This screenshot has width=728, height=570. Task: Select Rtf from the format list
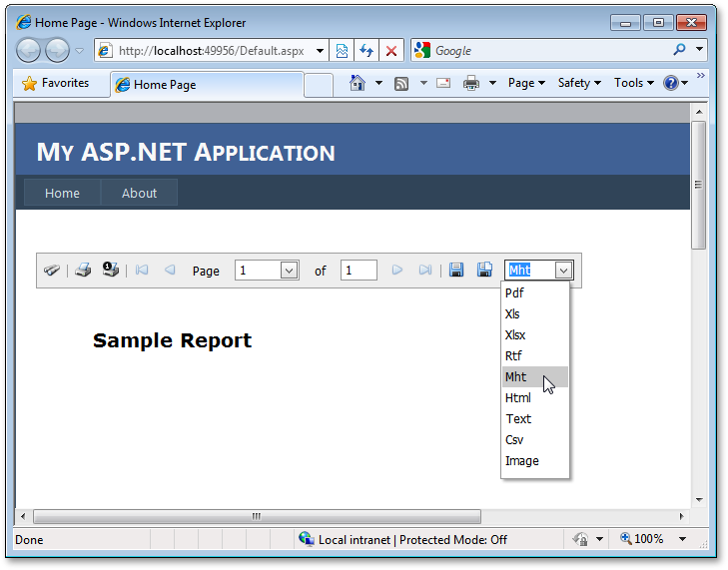[x=535, y=355]
